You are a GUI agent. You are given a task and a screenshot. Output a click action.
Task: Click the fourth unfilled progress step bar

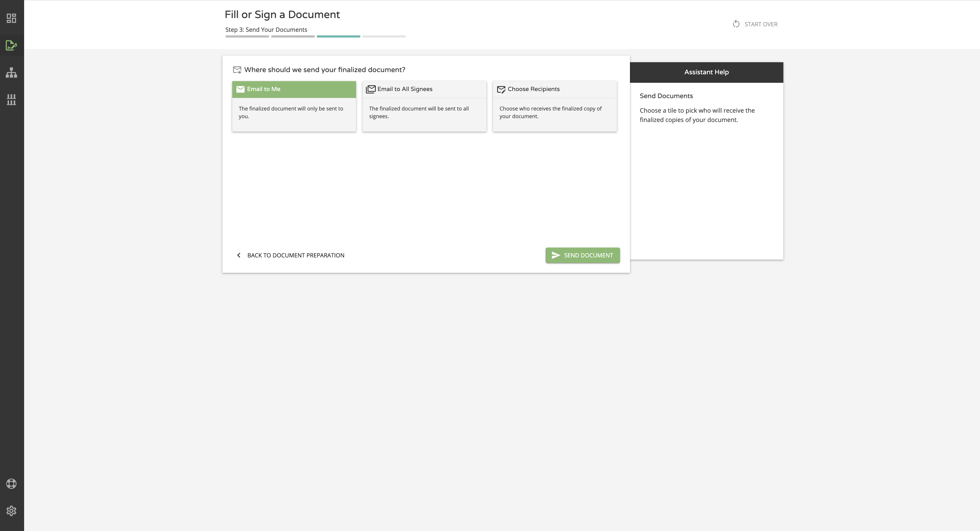click(x=384, y=36)
